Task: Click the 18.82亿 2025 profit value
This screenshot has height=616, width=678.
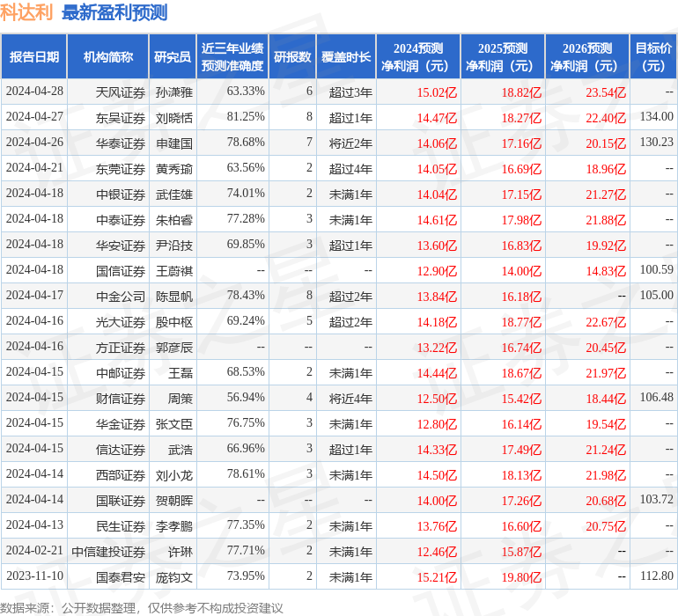Action: 521,92
